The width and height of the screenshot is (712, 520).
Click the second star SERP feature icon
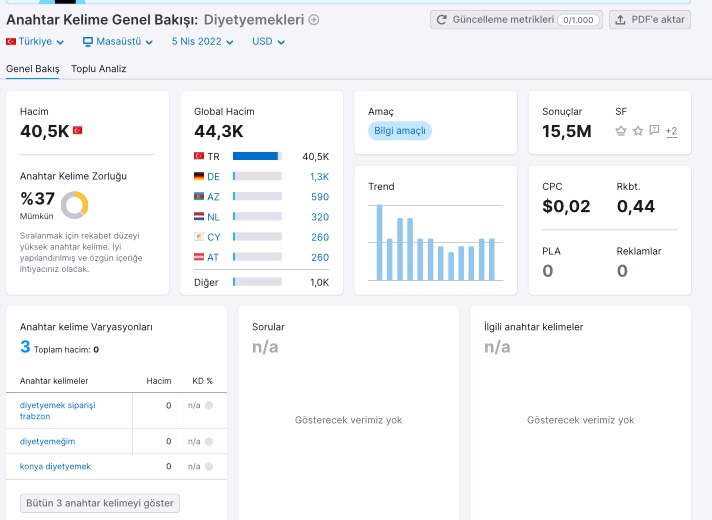tap(638, 131)
